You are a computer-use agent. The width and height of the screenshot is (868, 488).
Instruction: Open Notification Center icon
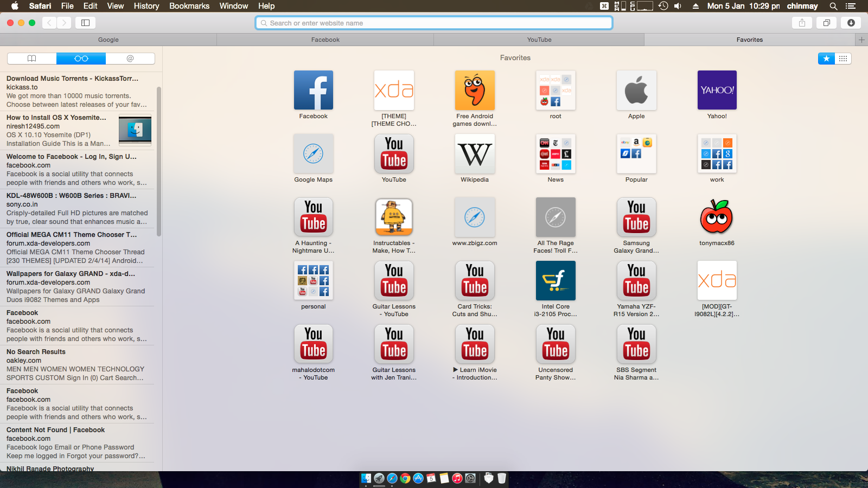click(x=851, y=6)
